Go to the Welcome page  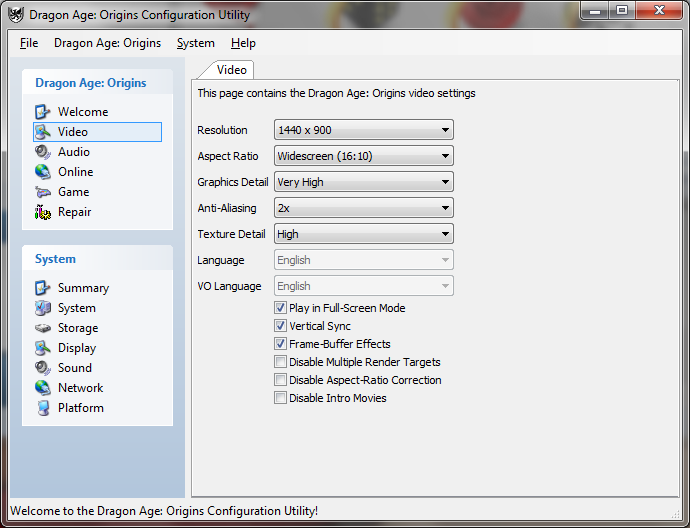point(83,112)
